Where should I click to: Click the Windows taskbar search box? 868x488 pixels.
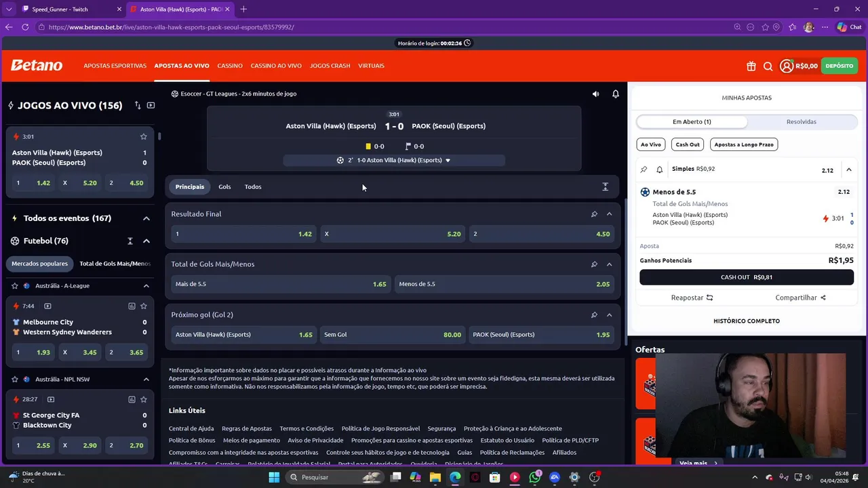click(335, 478)
